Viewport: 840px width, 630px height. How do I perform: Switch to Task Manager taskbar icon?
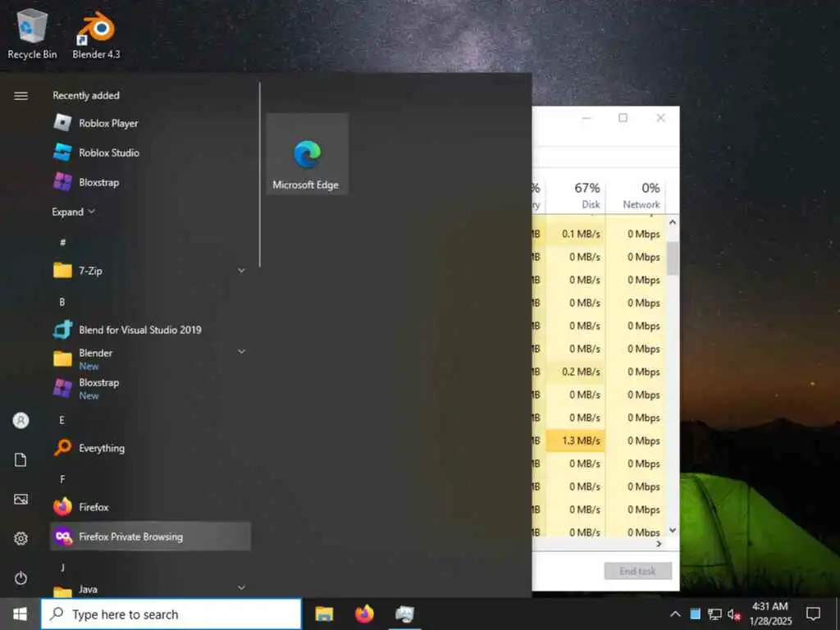[x=404, y=614]
